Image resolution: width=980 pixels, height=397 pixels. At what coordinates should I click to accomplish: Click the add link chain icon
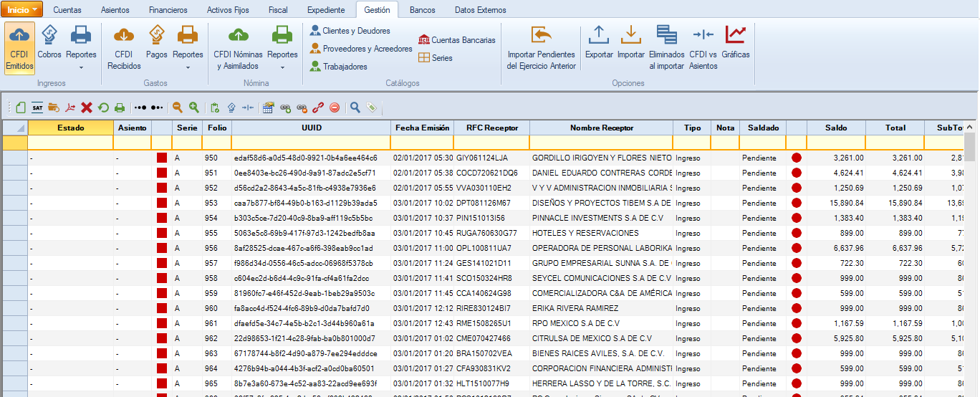point(285,107)
